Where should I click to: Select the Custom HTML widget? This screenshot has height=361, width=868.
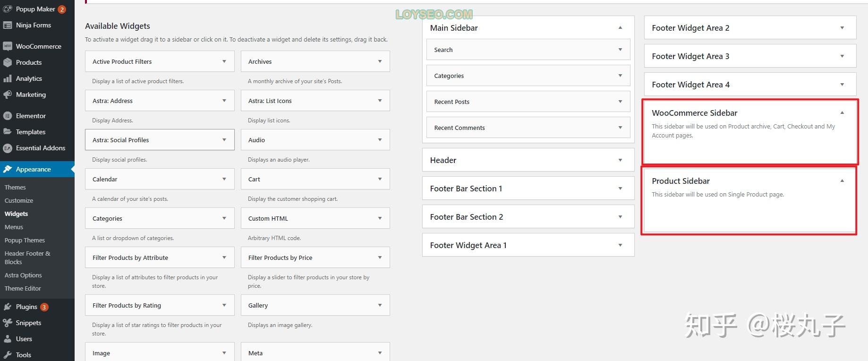pyautogui.click(x=268, y=218)
